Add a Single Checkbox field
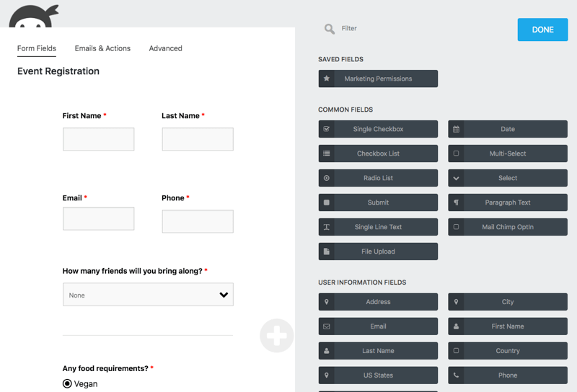 coord(378,129)
